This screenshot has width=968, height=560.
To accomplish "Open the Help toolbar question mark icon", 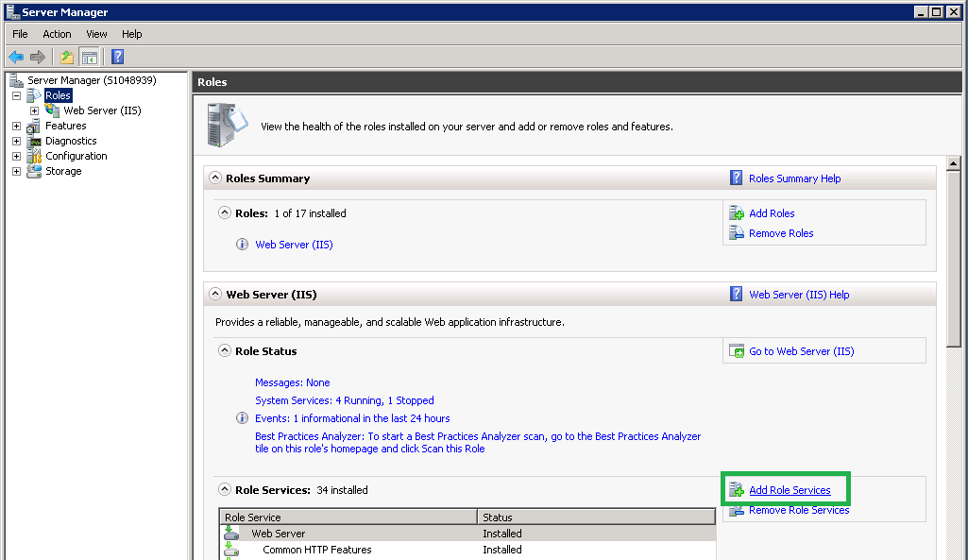I will coord(117,57).
